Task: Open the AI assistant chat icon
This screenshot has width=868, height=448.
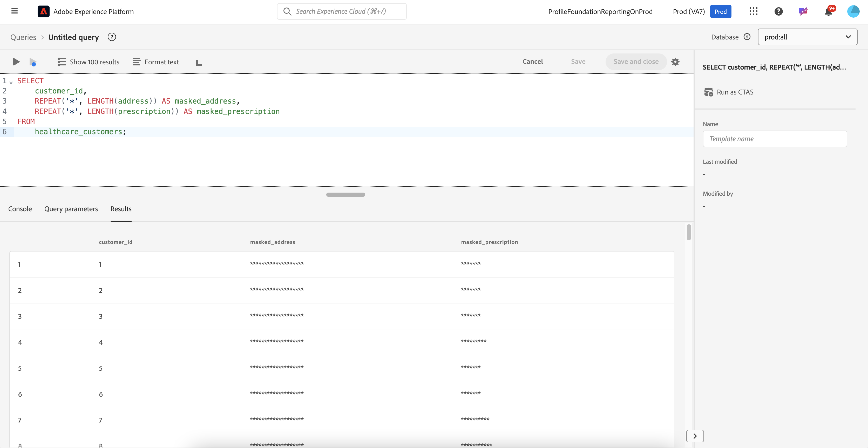Action: tap(803, 11)
